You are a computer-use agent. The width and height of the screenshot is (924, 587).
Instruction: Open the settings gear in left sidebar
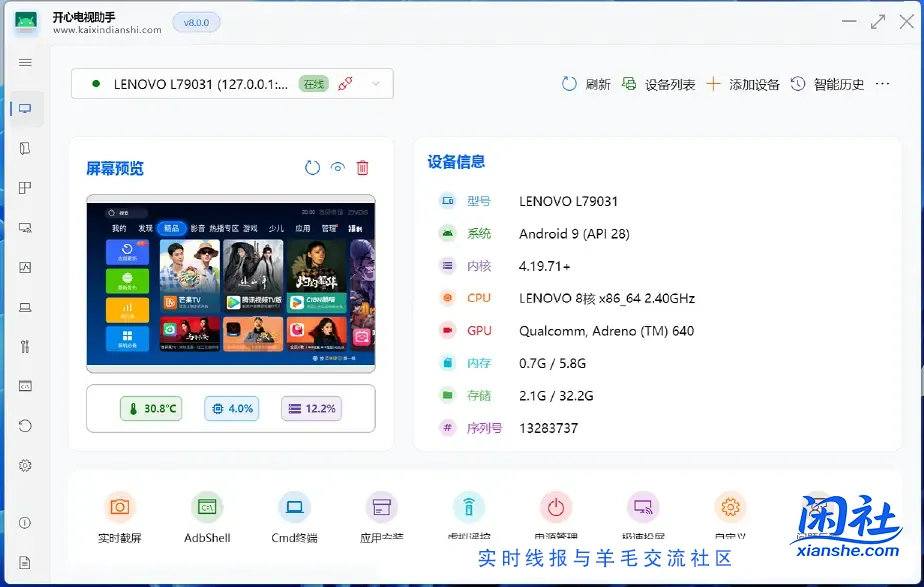click(x=25, y=465)
